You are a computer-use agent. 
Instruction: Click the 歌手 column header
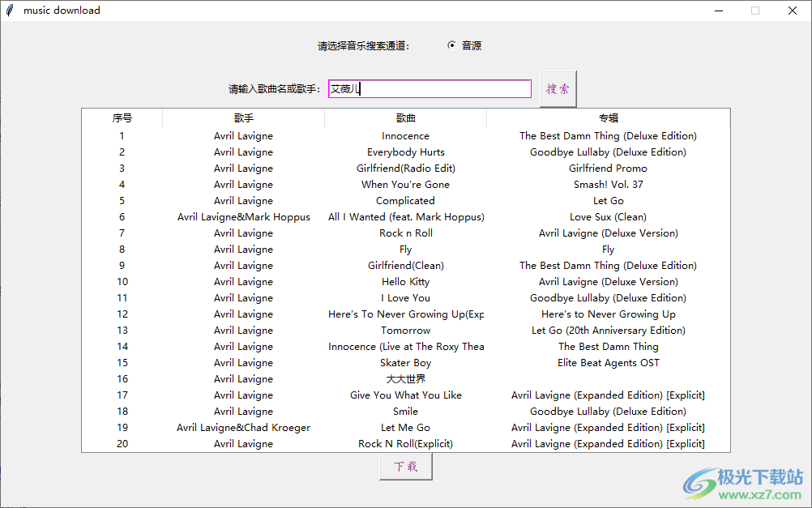click(243, 118)
